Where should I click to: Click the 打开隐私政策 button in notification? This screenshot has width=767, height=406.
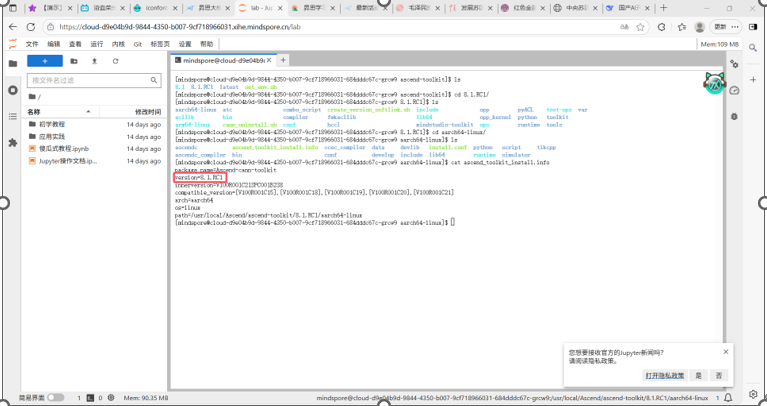click(x=665, y=375)
